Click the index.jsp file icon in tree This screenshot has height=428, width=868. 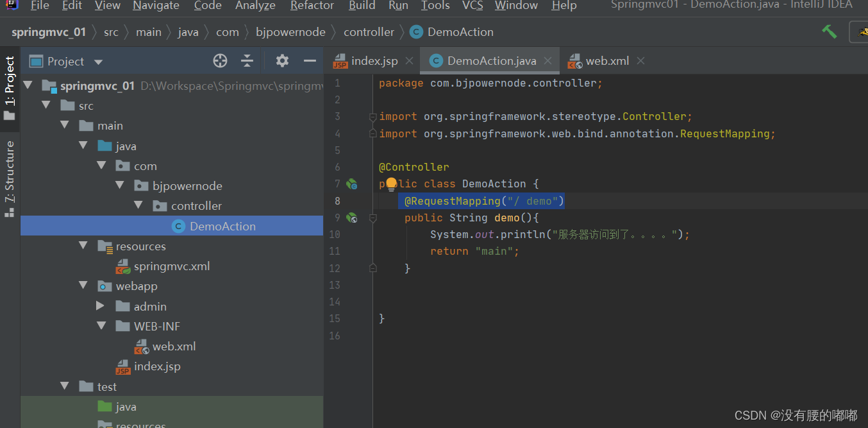pyautogui.click(x=122, y=367)
